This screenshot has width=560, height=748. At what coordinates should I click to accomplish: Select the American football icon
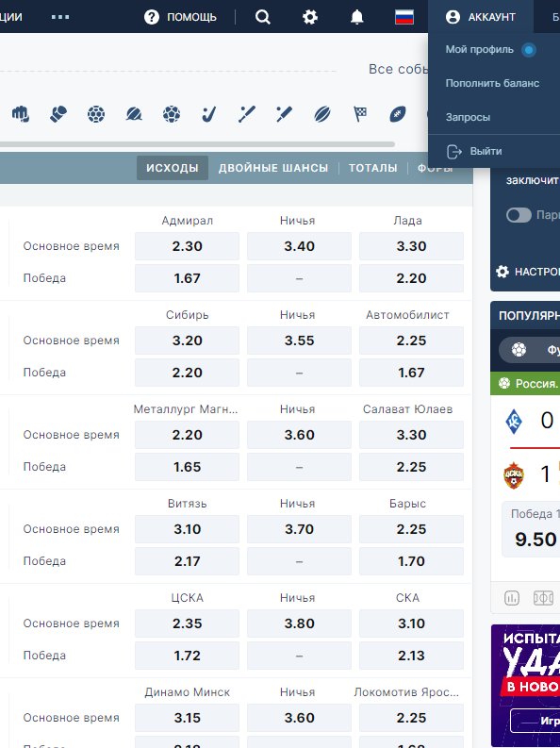[398, 114]
